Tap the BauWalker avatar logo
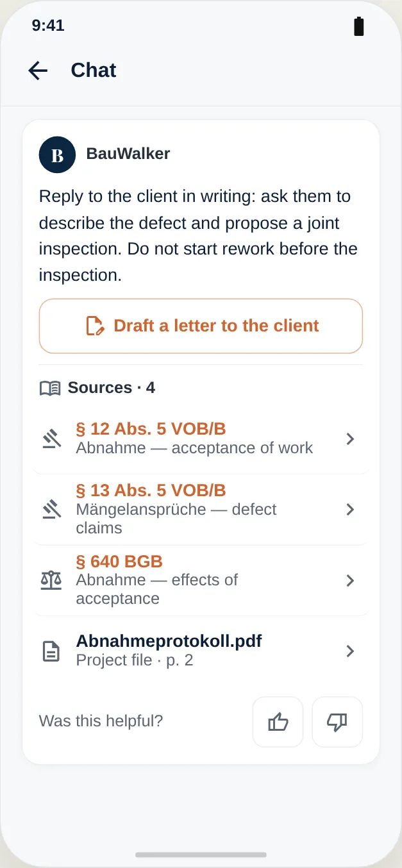This screenshot has height=868, width=402. 57,154
